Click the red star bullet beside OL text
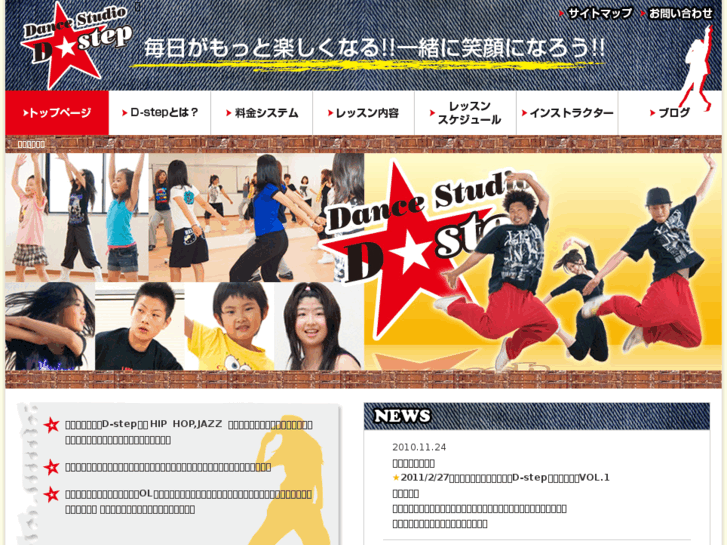727x545 pixels. [x=51, y=494]
